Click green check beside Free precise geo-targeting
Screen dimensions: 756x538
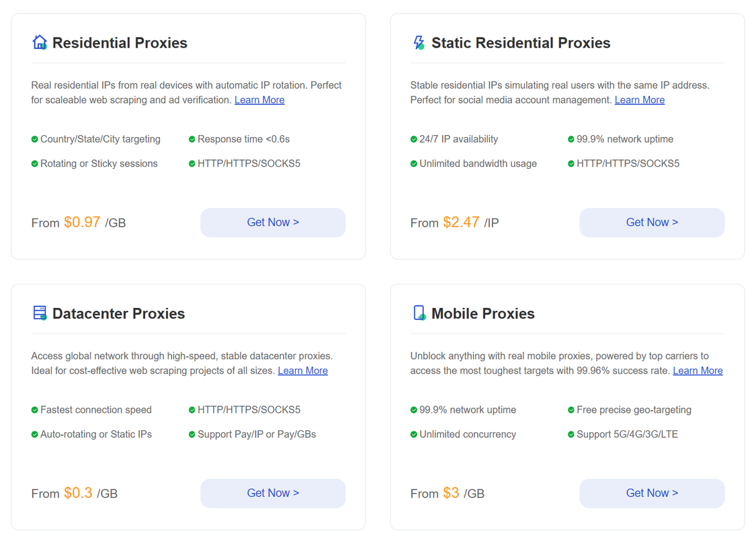(x=571, y=410)
